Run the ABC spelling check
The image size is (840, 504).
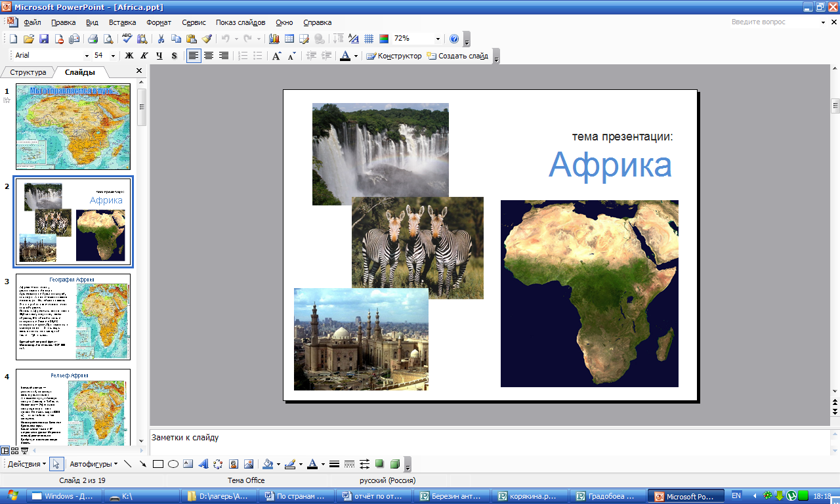(127, 39)
